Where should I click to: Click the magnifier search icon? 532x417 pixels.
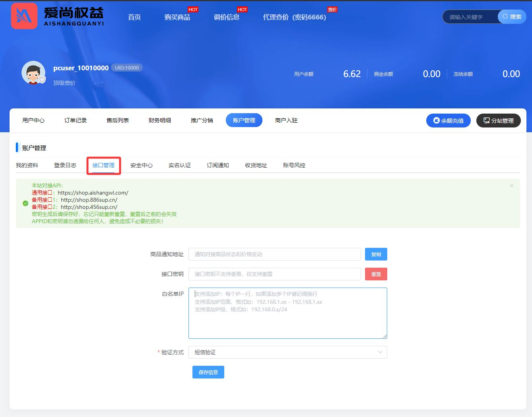pyautogui.click(x=505, y=17)
